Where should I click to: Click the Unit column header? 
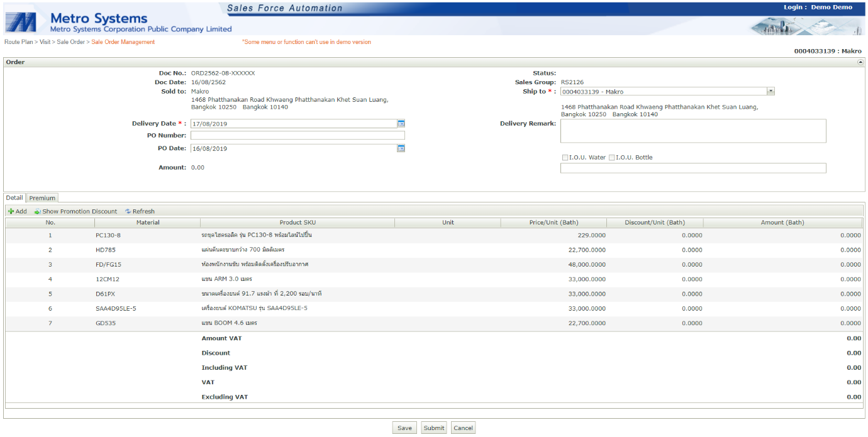point(448,223)
